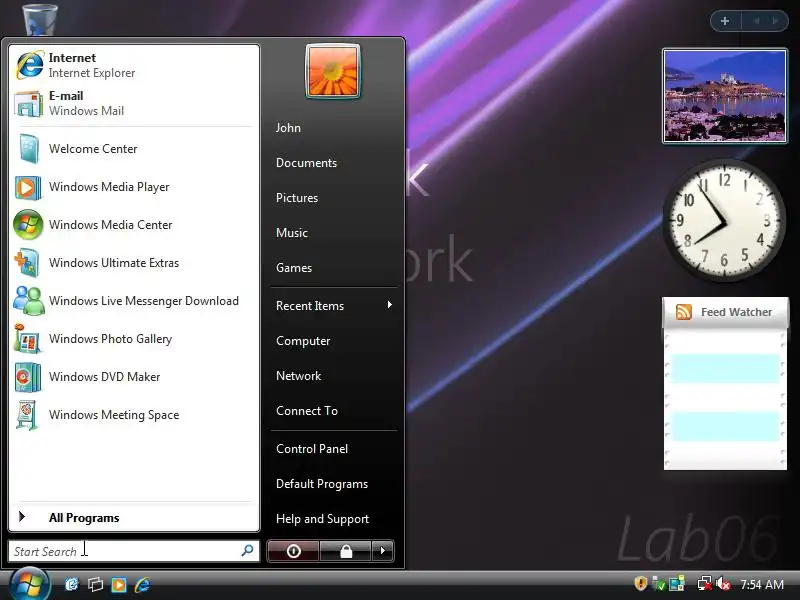800x600 pixels.
Task: Click the analog clock gadget
Action: click(x=724, y=220)
